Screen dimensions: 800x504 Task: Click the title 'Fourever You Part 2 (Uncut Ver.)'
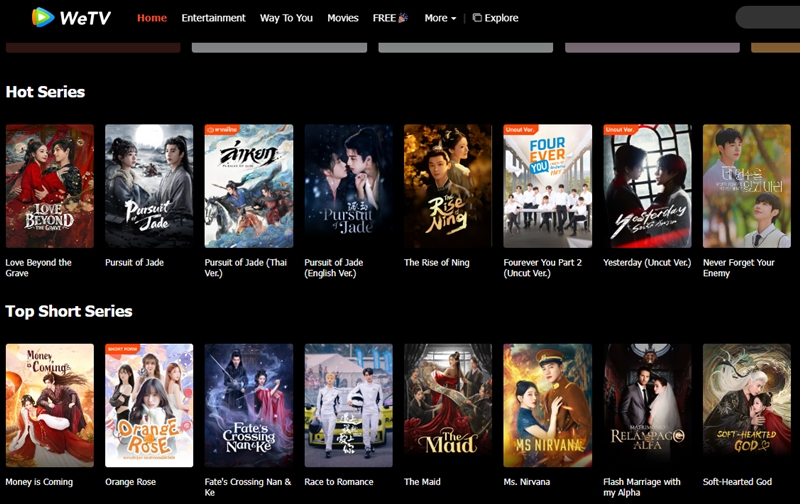[543, 268]
